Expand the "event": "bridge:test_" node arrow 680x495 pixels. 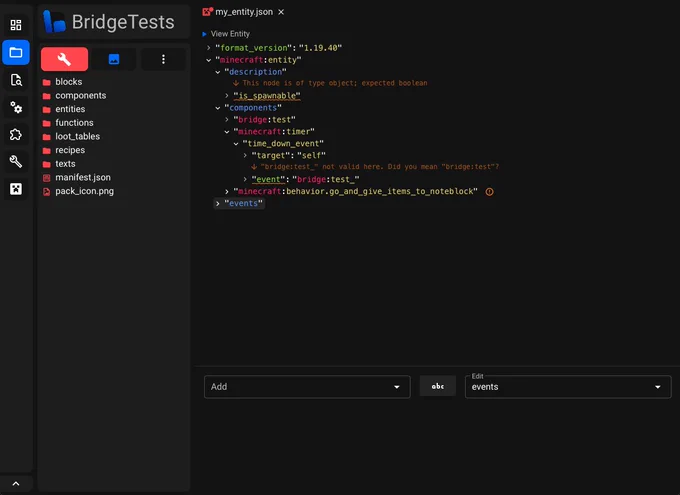(245, 179)
